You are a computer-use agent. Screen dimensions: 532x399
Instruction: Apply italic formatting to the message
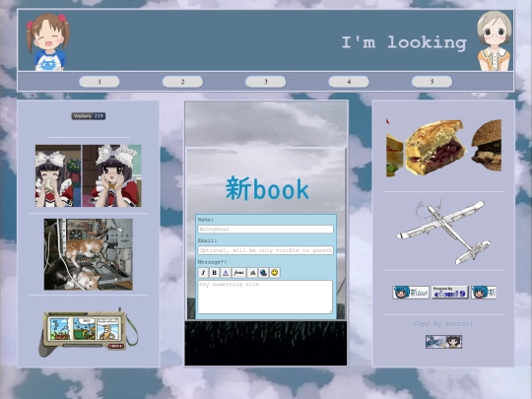point(203,273)
